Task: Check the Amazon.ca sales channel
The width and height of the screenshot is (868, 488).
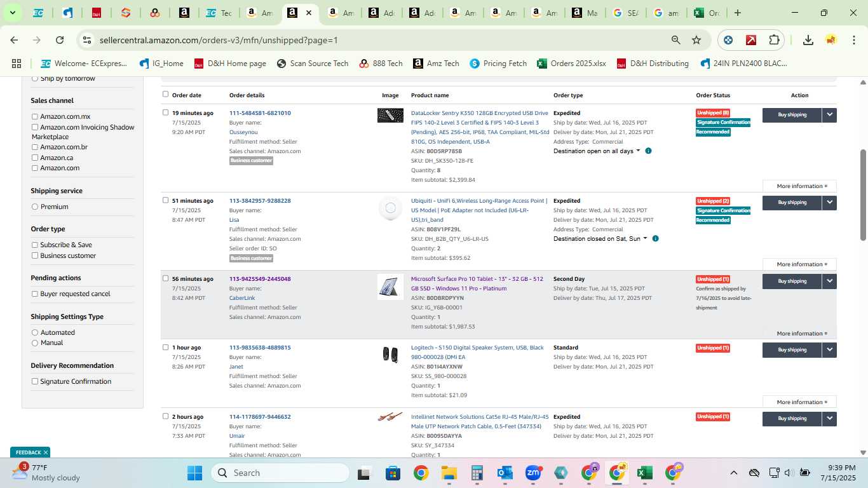Action: [x=35, y=158]
